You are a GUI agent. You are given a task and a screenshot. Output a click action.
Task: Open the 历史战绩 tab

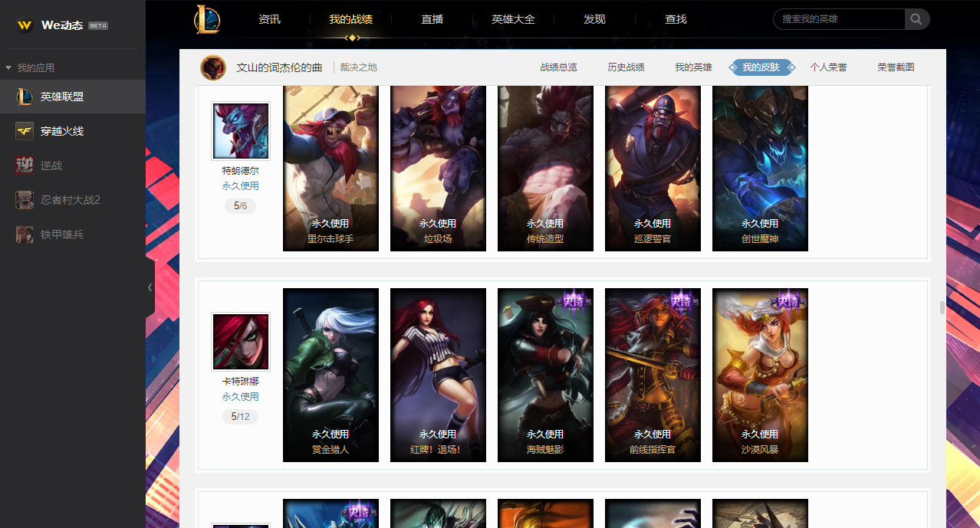pos(626,67)
